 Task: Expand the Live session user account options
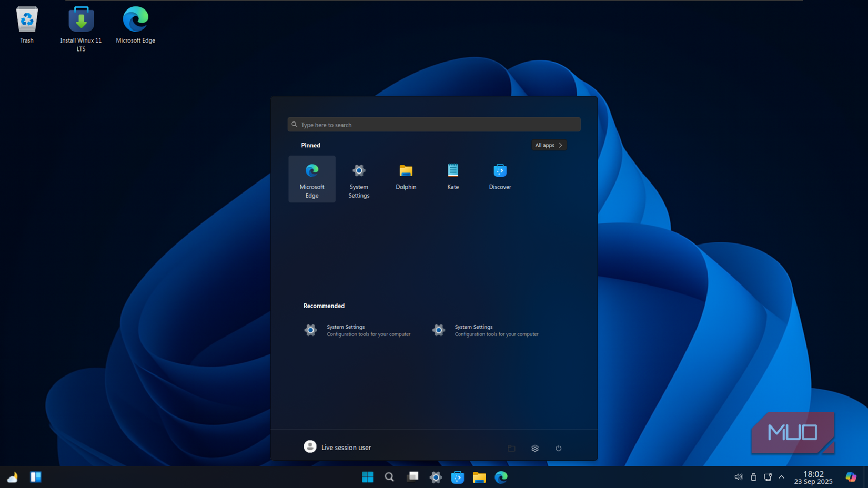point(338,446)
